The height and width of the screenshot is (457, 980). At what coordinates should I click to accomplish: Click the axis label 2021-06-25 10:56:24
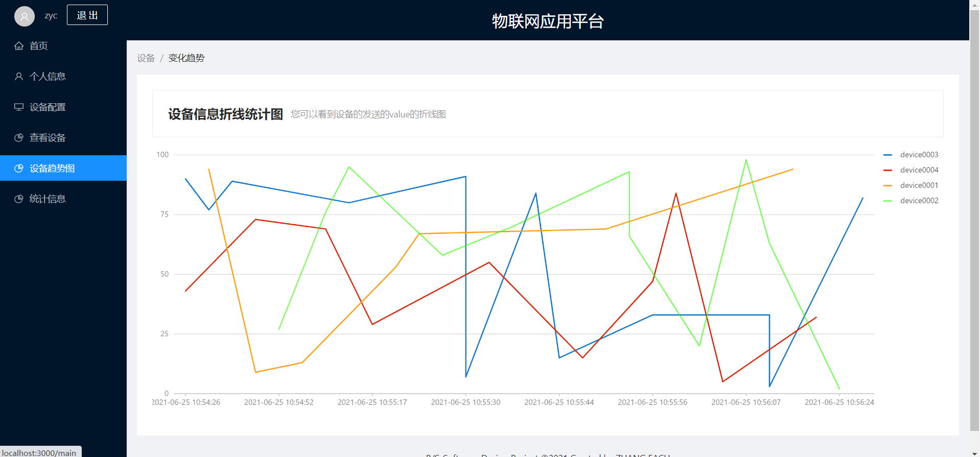coord(839,402)
